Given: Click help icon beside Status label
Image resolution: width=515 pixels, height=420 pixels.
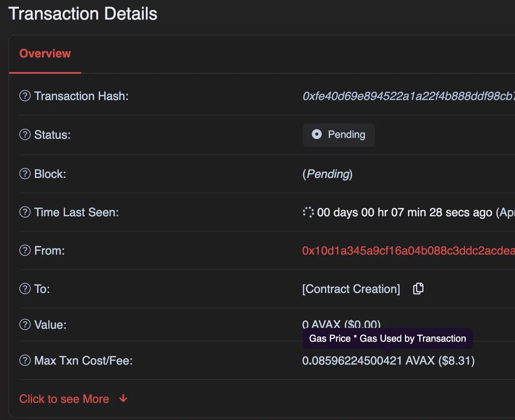Looking at the screenshot, I should click(25, 135).
